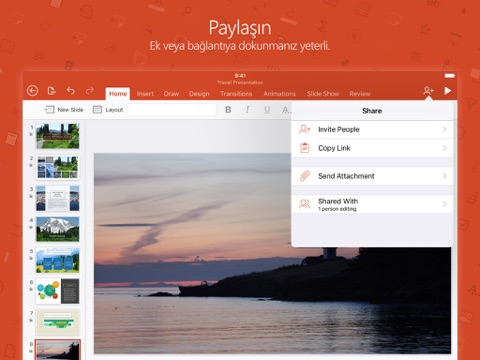Screen dimensions: 480x360
Task: Click the Shared With people icon
Action: pyautogui.click(x=304, y=204)
